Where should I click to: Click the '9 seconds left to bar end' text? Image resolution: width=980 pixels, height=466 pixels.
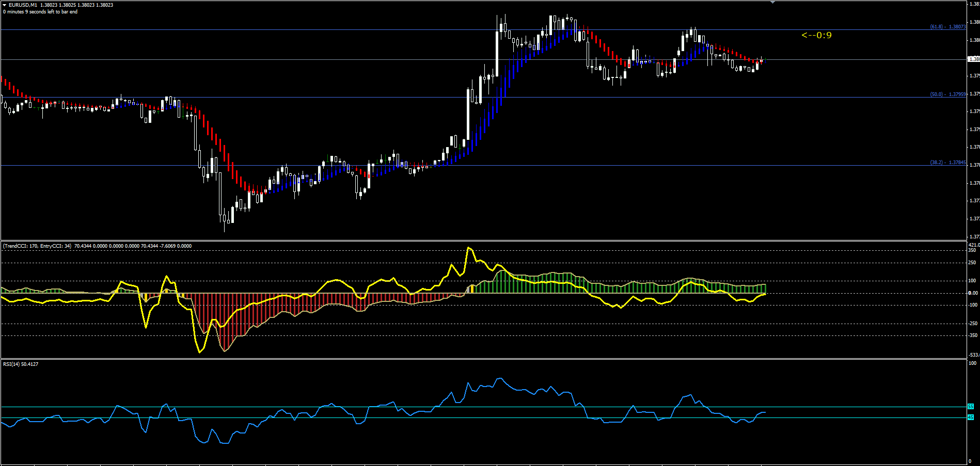point(51,12)
